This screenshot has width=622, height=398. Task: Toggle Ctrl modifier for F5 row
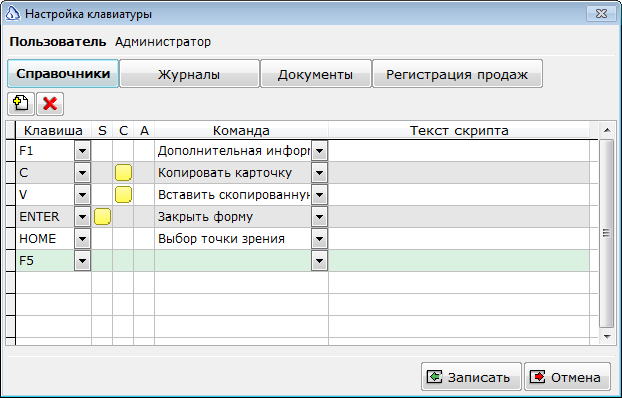pos(123,261)
